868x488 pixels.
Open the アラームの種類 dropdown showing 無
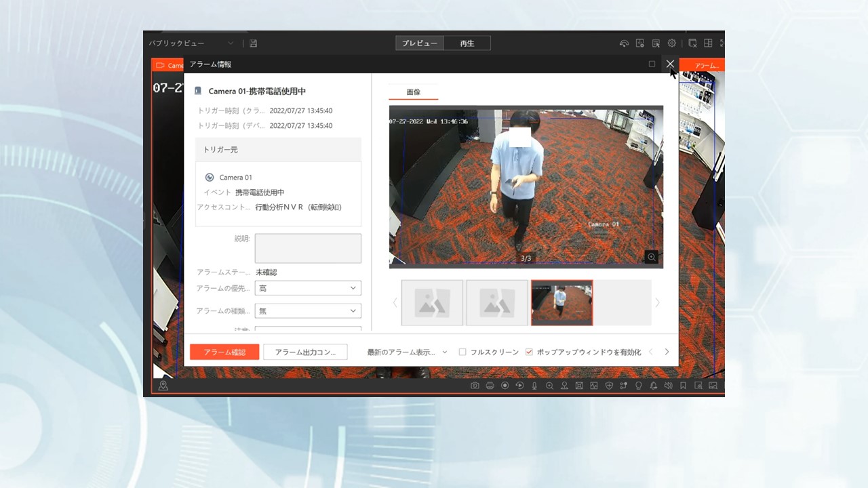coord(307,311)
